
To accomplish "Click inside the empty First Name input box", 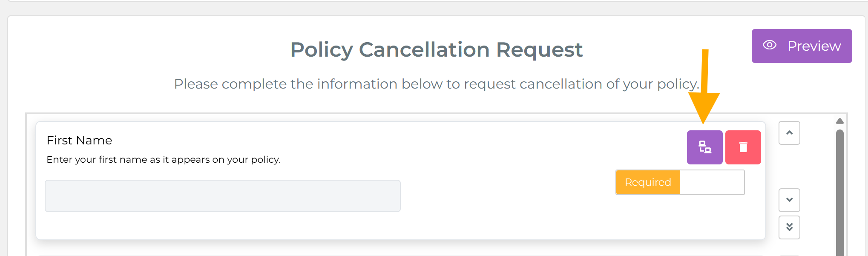I will pyautogui.click(x=222, y=196).
